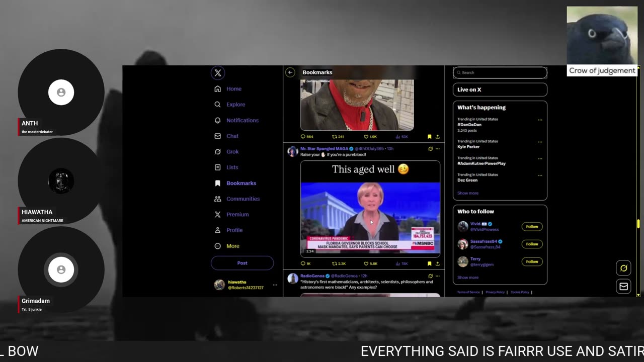Image resolution: width=644 pixels, height=362 pixels.
Task: Open Vivid's profile avatar
Action: [x=463, y=227]
